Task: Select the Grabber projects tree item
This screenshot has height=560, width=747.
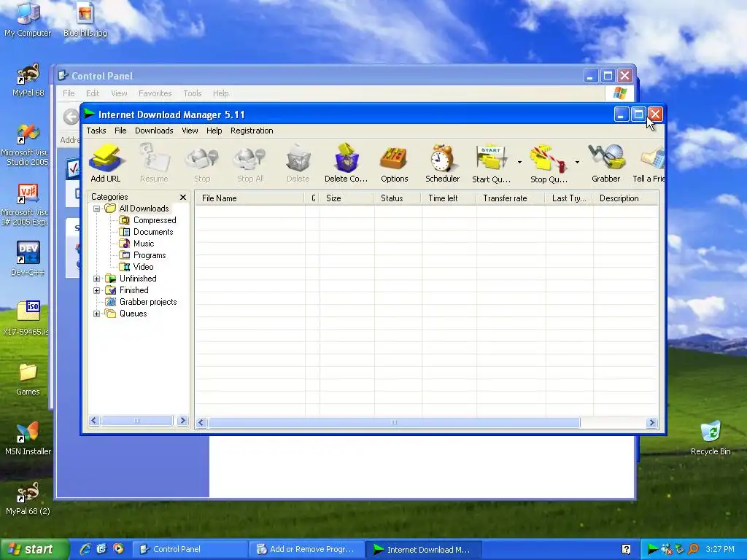Action: pos(141,302)
